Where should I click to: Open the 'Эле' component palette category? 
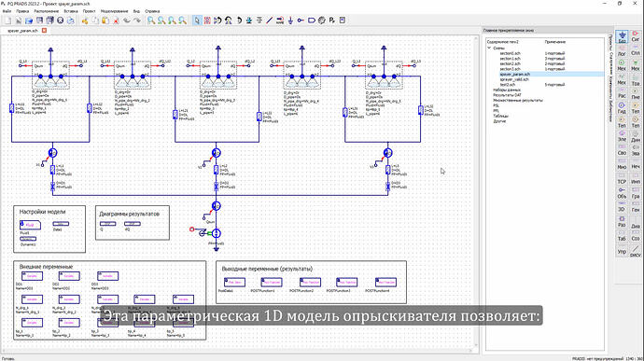[x=622, y=136]
